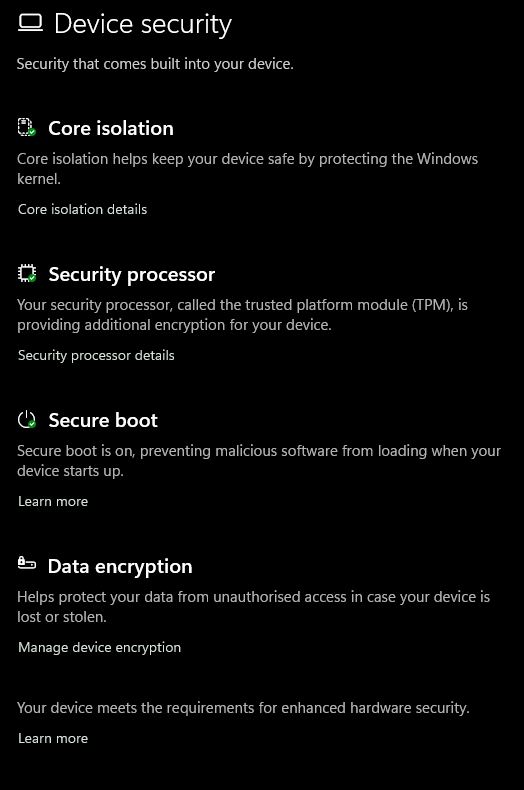This screenshot has height=790, width=524.
Task: Click the Security processor chip icon
Action: pos(27,274)
